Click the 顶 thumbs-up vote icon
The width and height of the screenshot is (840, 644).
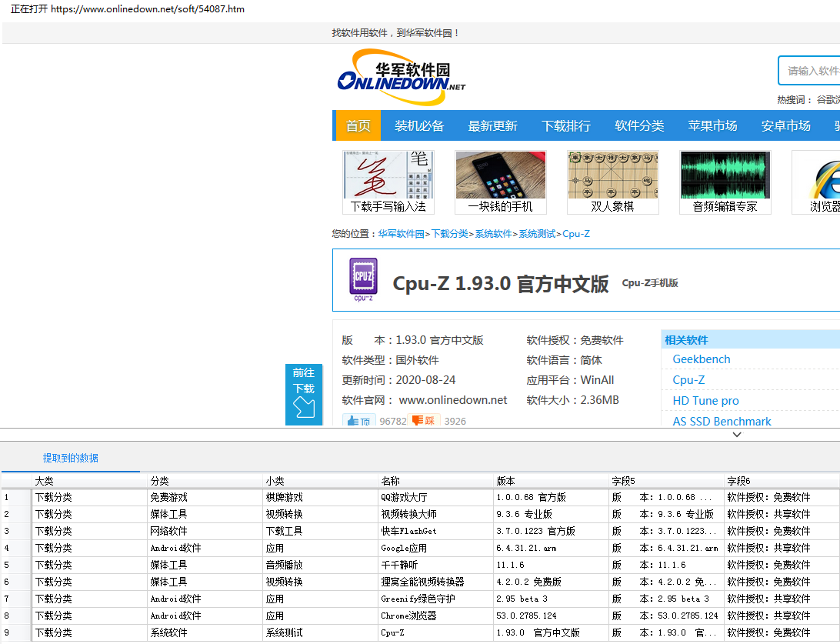(x=358, y=421)
